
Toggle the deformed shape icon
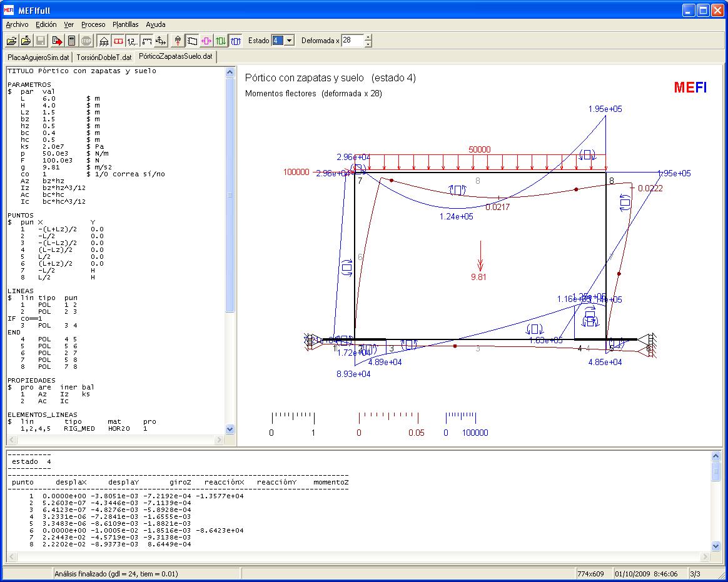(x=192, y=41)
